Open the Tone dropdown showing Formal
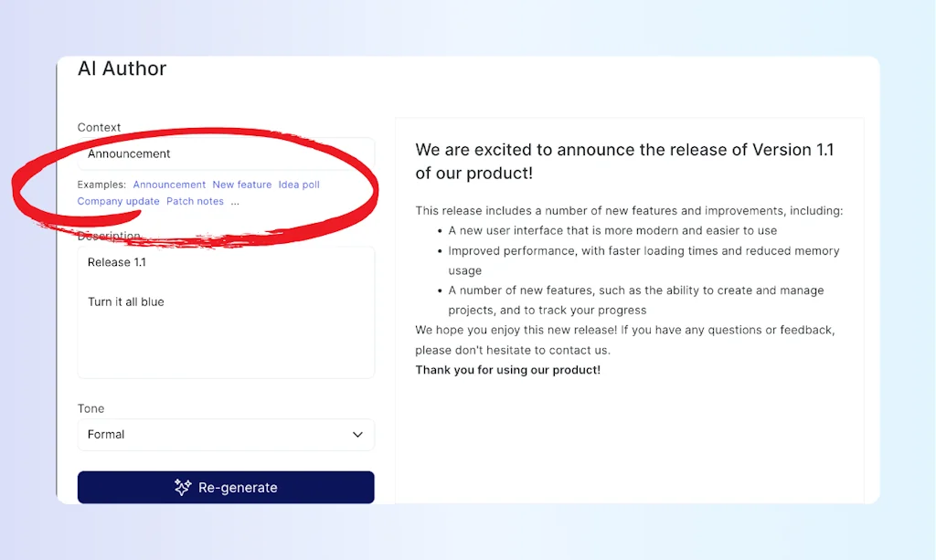Viewport: 936px width, 560px height. coord(225,435)
